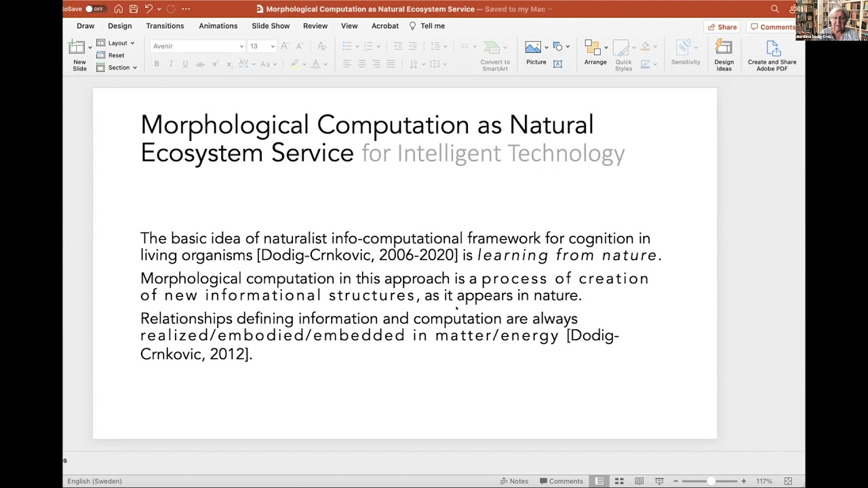The width and height of the screenshot is (868, 488).
Task: Open the font size 13 box
Action: coord(262,46)
